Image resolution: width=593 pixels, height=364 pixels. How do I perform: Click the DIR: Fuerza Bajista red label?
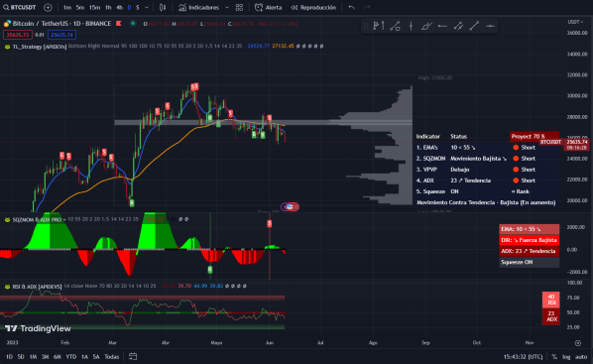[529, 240]
